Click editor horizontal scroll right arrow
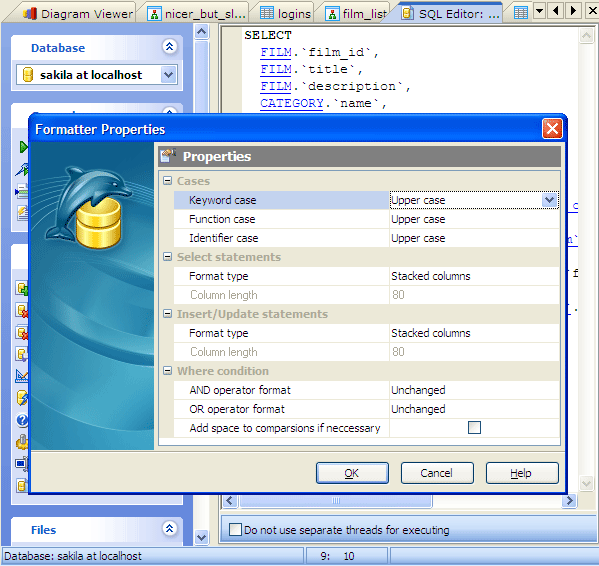The height and width of the screenshot is (566, 599). coord(569,500)
